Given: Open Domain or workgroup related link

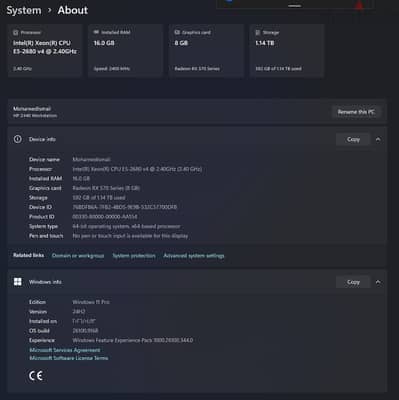Looking at the screenshot, I should 78,256.
